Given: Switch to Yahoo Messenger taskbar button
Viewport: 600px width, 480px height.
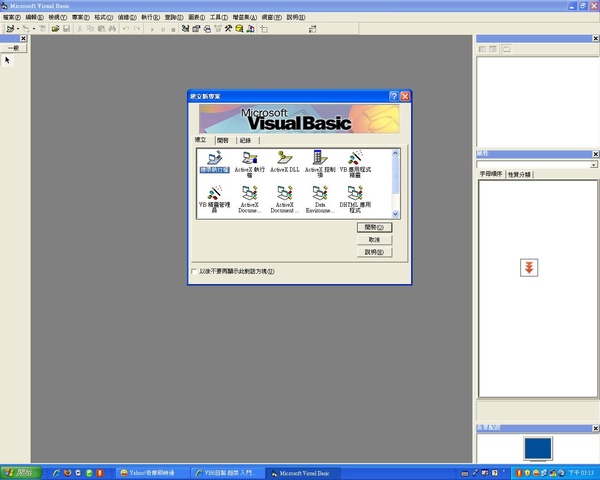Looking at the screenshot, I should 152,473.
